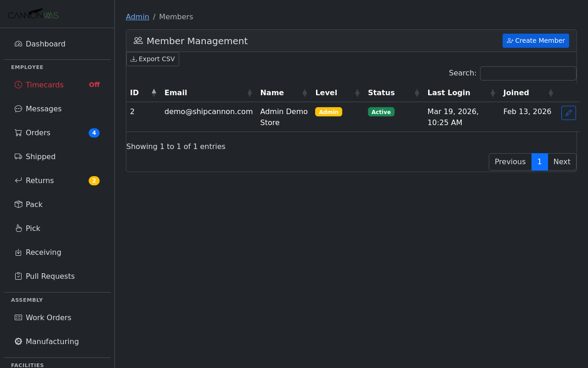This screenshot has width=588, height=368.
Task: Select the Pack box icon
Action: pyautogui.click(x=18, y=204)
